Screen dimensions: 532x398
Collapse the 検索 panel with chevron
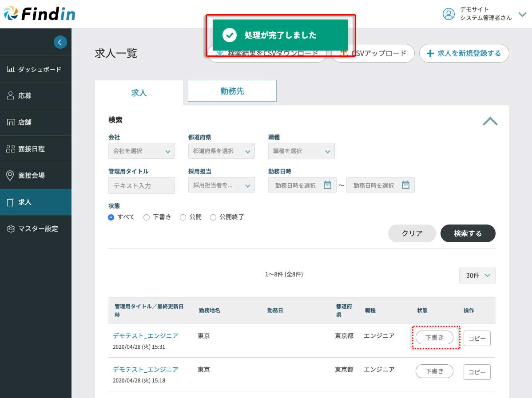(490, 121)
